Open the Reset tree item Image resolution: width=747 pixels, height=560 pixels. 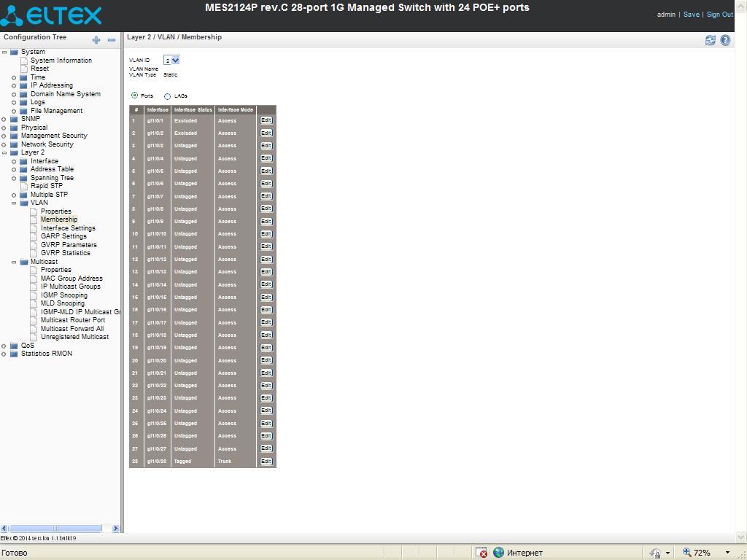click(x=39, y=69)
